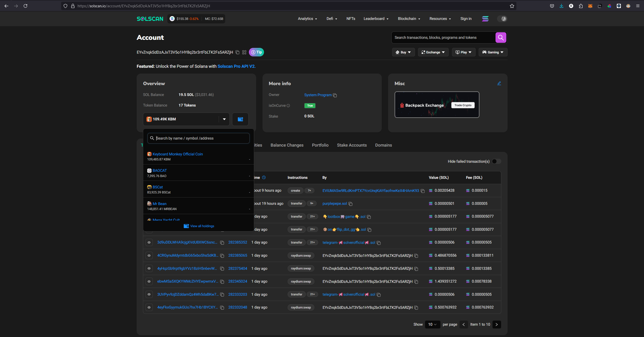Open the BAOCAT token entry
The height and width of the screenshot is (337, 644).
(x=160, y=171)
